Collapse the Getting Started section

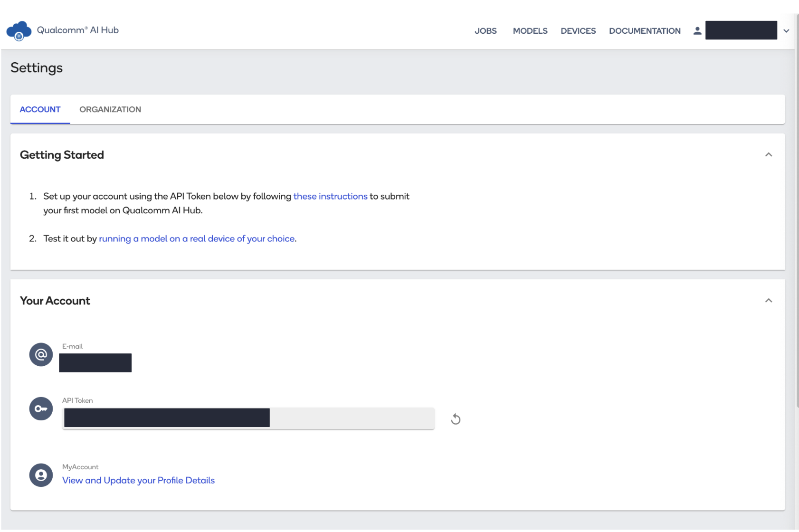pyautogui.click(x=769, y=155)
